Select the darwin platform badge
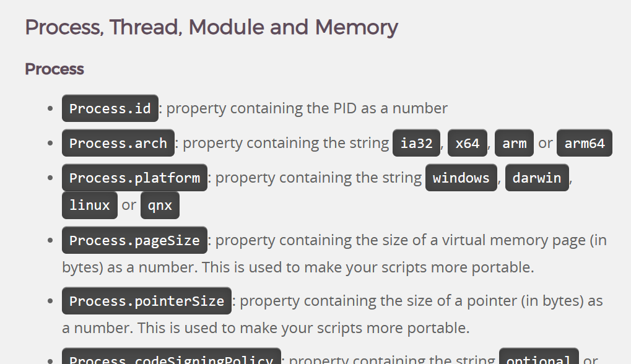This screenshot has width=631, height=364. 536,178
